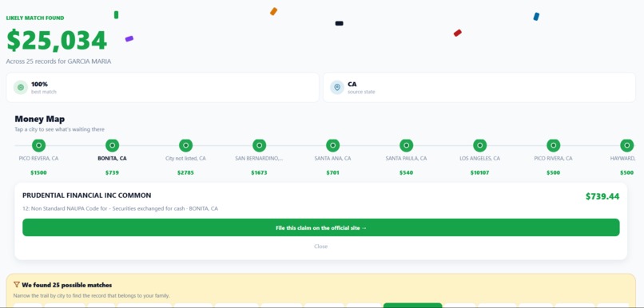Click the $1673 amount under SAN BERNARDINO
Screen dimensions: 644x308
(x=259, y=172)
